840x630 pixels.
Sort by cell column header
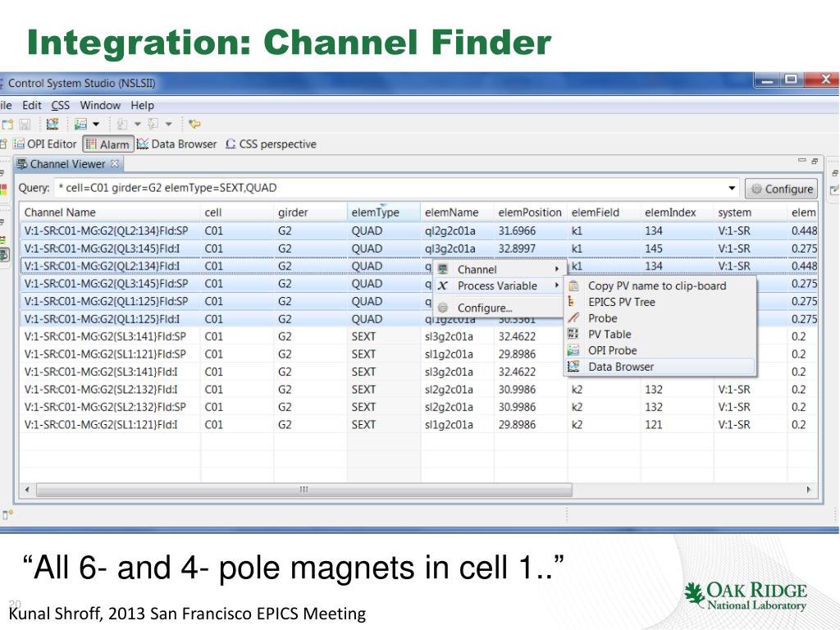pyautogui.click(x=237, y=212)
